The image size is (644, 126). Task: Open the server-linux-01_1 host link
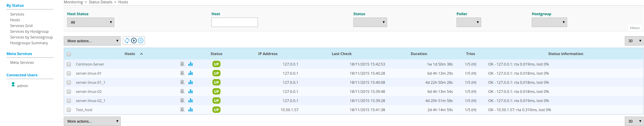pyautogui.click(x=90, y=82)
